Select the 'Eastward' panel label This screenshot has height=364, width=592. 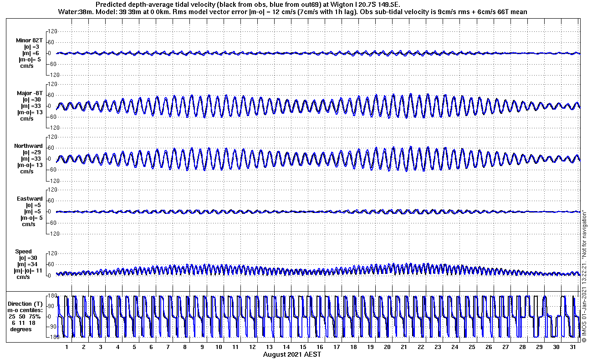[x=30, y=199]
